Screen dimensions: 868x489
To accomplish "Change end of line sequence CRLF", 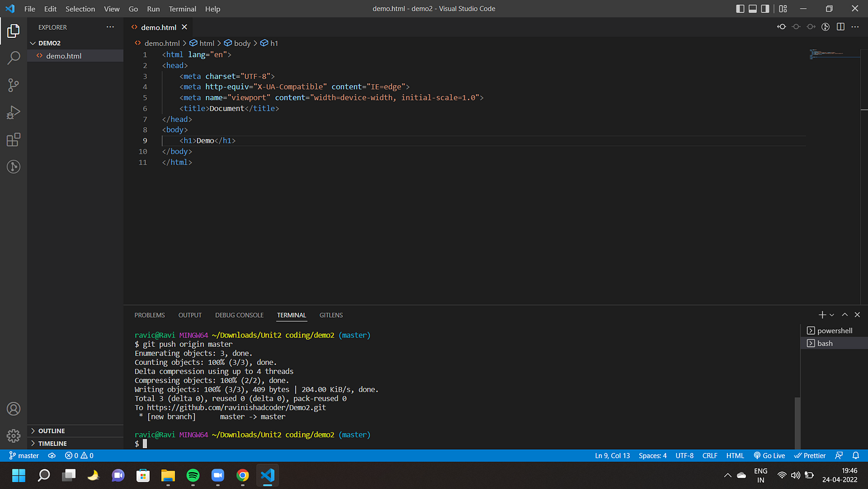I will click(x=710, y=455).
